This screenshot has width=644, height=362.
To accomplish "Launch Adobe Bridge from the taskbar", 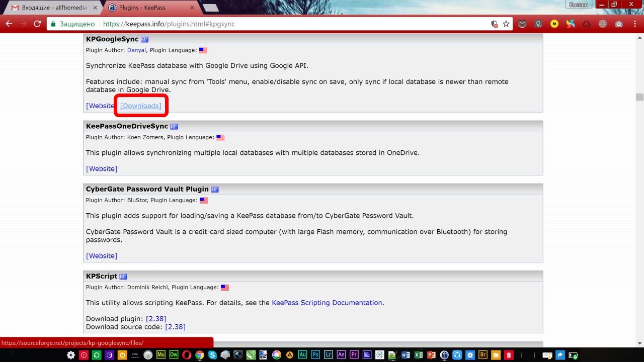I will coord(483,355).
